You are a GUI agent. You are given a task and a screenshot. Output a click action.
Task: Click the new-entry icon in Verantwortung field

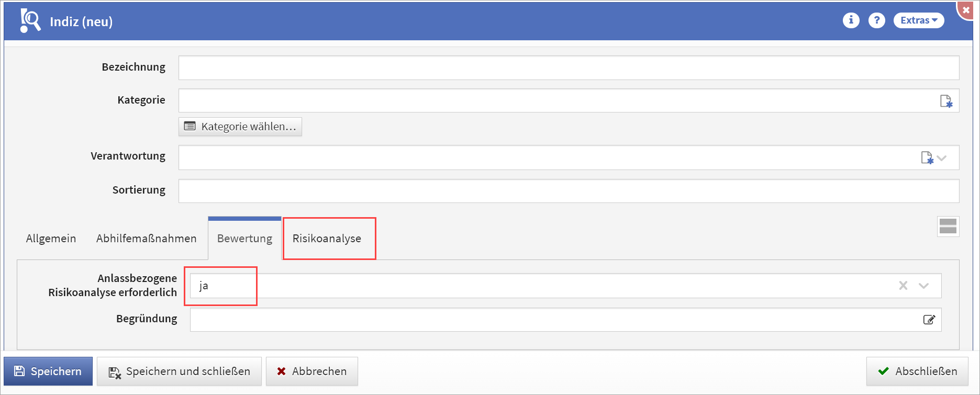(927, 157)
